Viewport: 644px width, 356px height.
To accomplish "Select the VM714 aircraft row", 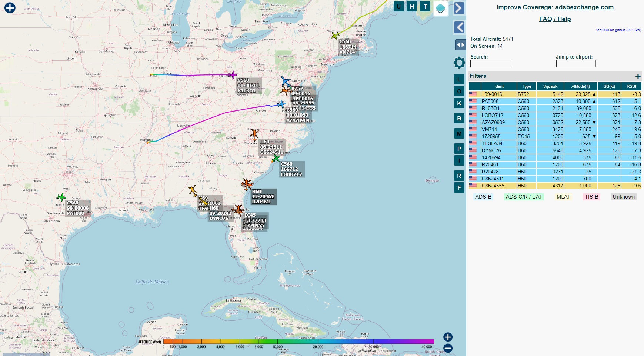I will click(x=555, y=129).
